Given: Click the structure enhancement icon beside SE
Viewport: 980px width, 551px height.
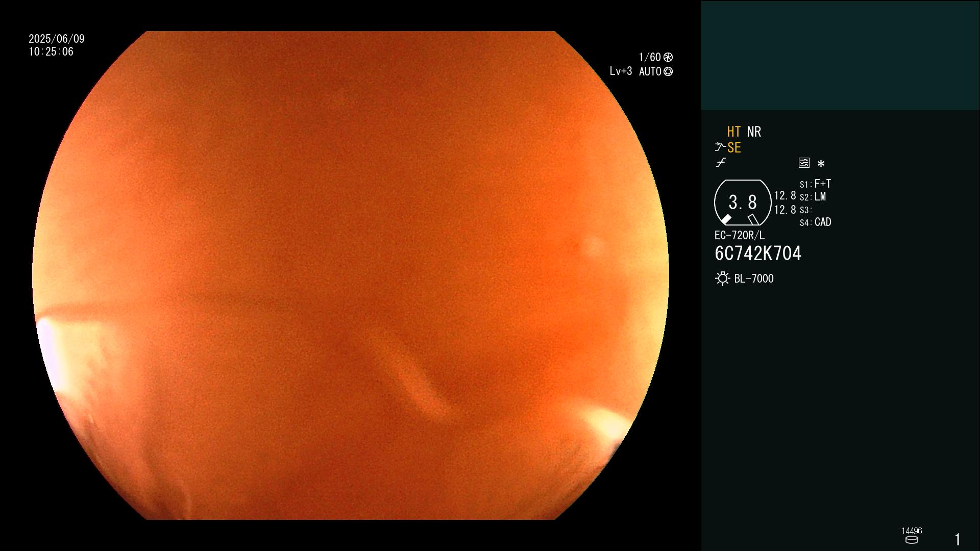Looking at the screenshot, I should [x=720, y=147].
